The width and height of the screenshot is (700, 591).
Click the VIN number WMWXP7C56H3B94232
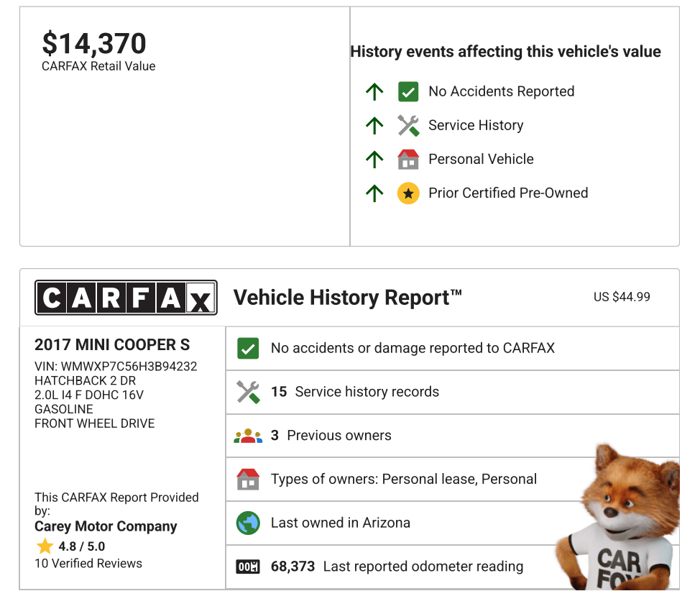pyautogui.click(x=129, y=366)
